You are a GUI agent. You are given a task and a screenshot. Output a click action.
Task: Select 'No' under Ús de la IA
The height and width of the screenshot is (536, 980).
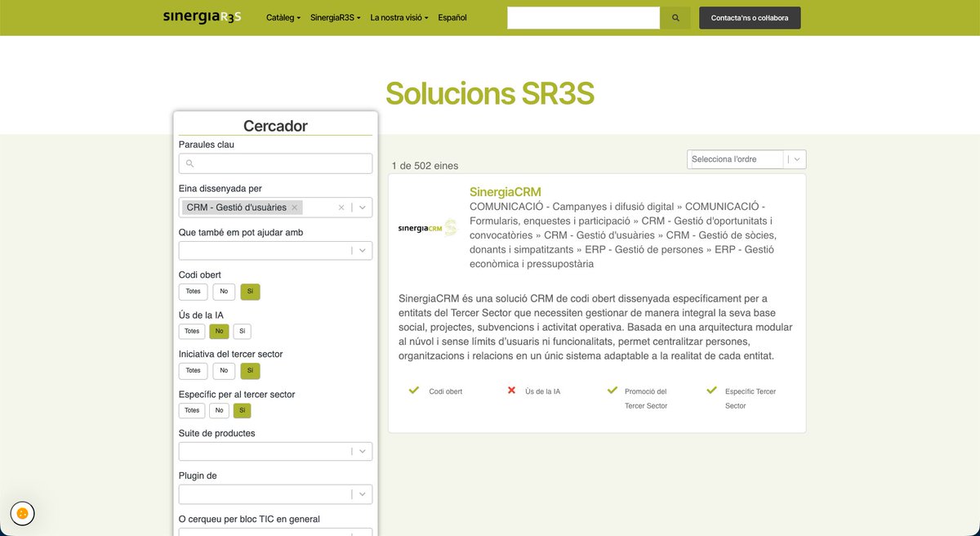[219, 332]
